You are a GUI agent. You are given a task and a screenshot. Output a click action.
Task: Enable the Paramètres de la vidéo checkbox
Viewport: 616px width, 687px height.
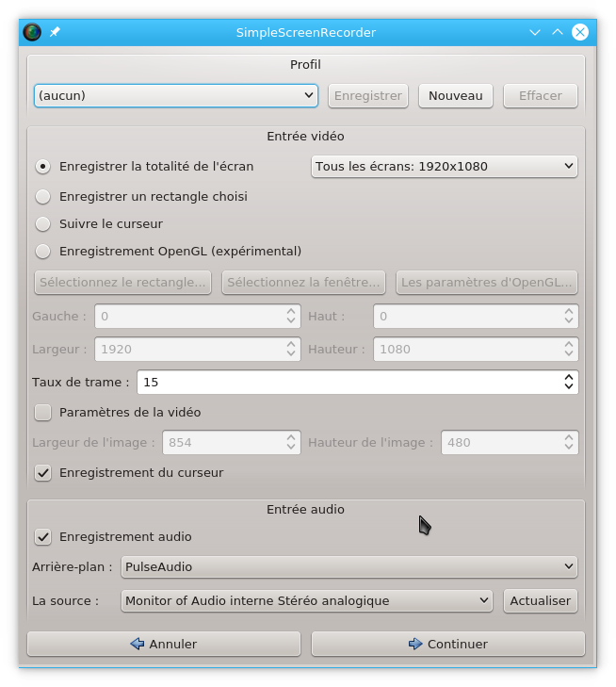43,412
